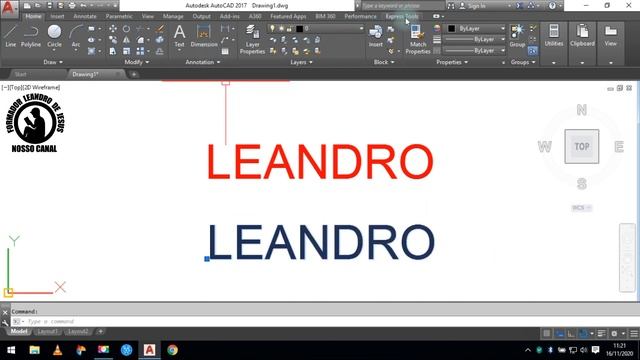Add a new layout with plus button
This screenshot has width=640, height=360.
pyautogui.click(x=100, y=331)
